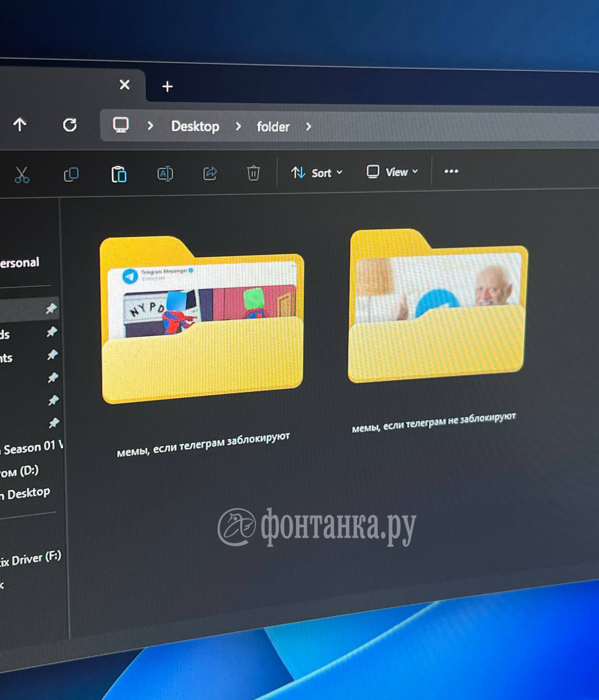Click the Delete trash can icon
This screenshot has height=700, width=599.
(253, 173)
